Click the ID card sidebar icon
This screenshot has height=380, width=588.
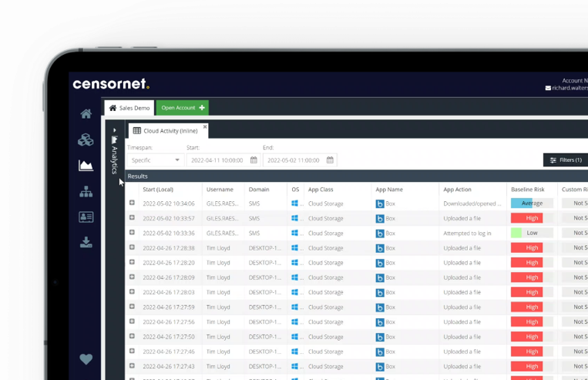86,217
